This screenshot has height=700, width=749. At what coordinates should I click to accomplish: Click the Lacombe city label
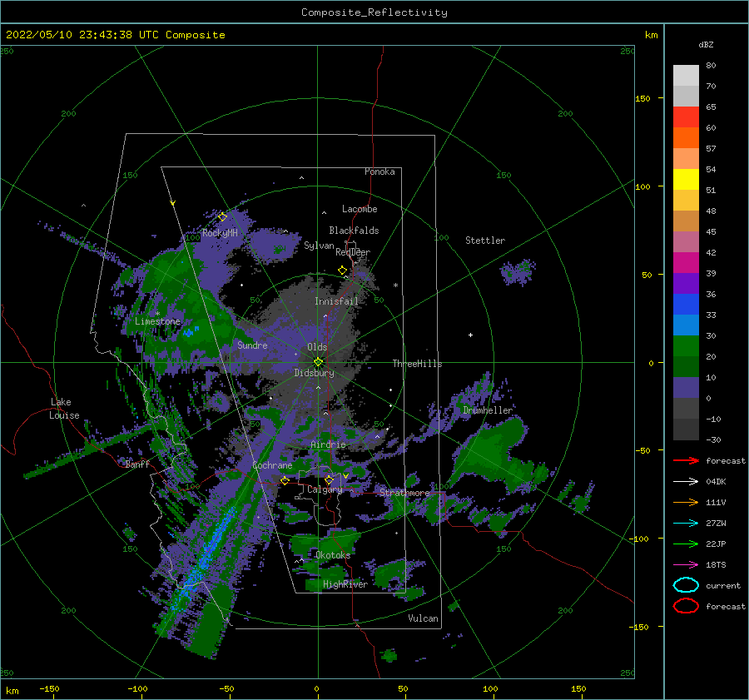click(x=360, y=209)
